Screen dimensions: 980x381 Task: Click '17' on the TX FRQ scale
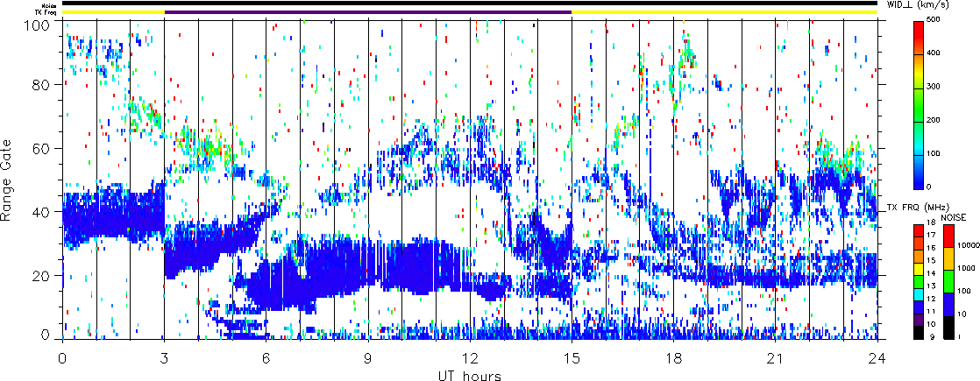click(931, 235)
